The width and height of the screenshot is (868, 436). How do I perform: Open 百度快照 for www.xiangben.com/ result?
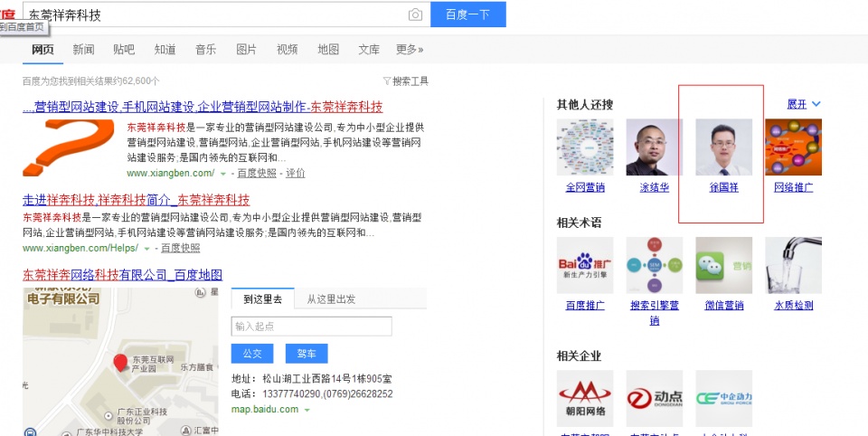[256, 173]
